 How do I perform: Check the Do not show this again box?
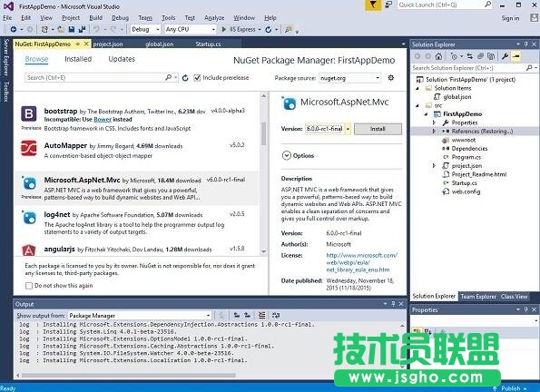[x=29, y=286]
